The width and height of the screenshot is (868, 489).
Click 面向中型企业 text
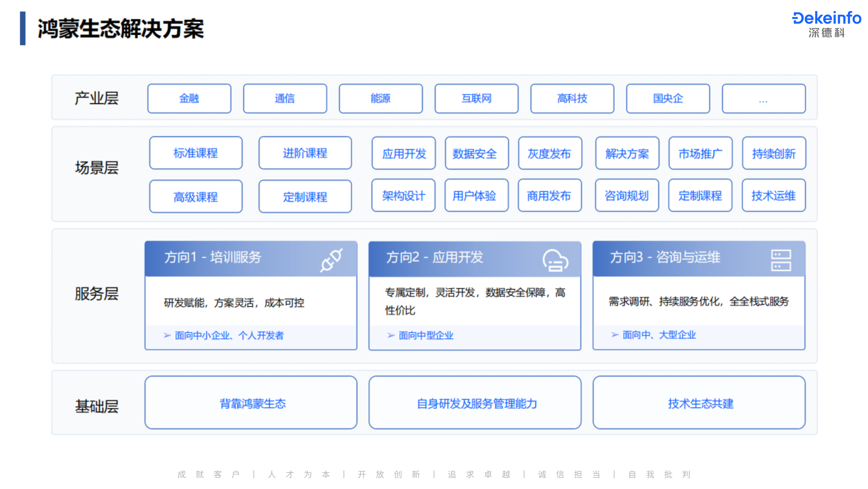click(x=426, y=335)
